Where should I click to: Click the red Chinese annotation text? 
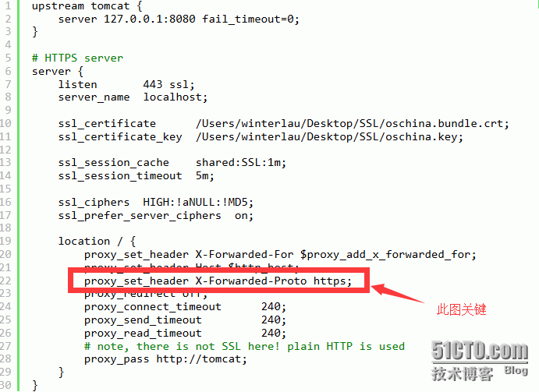click(x=461, y=309)
